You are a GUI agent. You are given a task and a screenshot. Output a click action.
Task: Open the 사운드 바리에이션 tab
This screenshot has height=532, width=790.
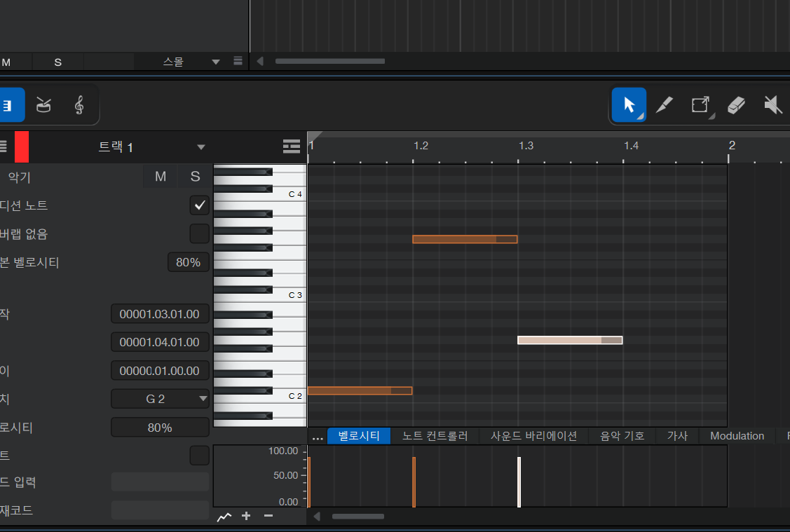[533, 436]
